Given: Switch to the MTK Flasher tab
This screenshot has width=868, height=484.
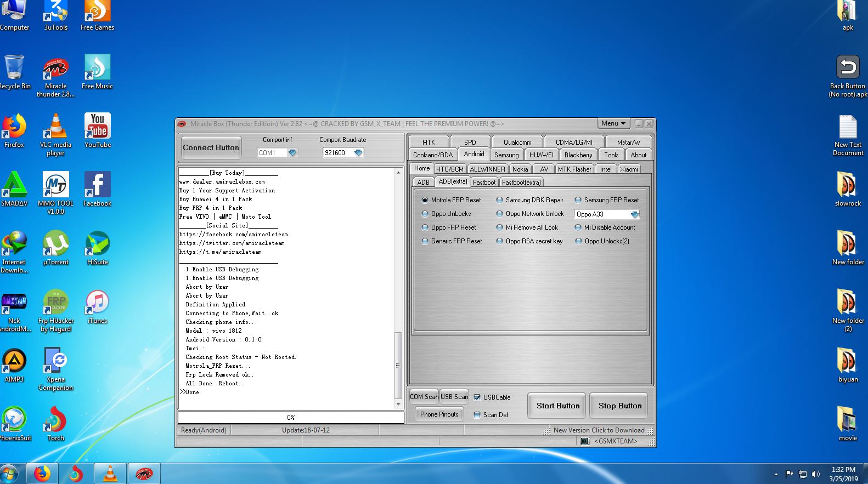Looking at the screenshot, I should tap(574, 169).
